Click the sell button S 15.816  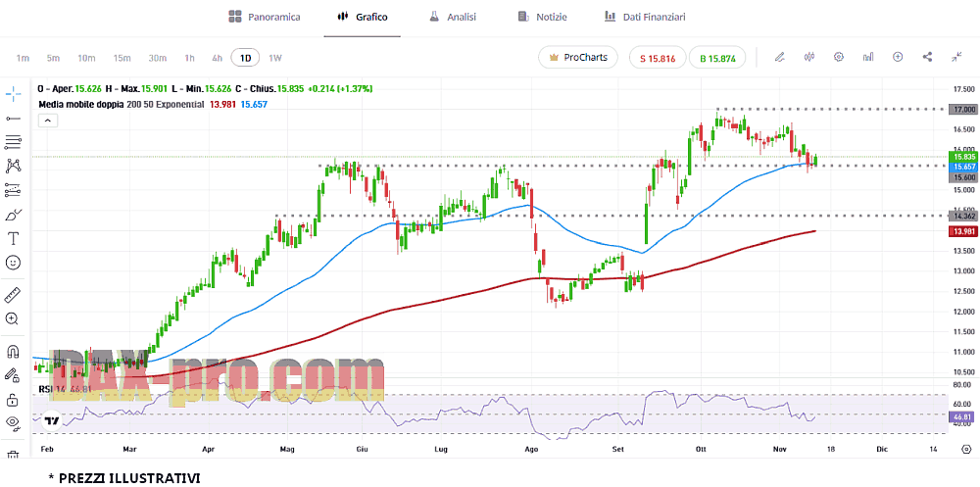(x=658, y=58)
